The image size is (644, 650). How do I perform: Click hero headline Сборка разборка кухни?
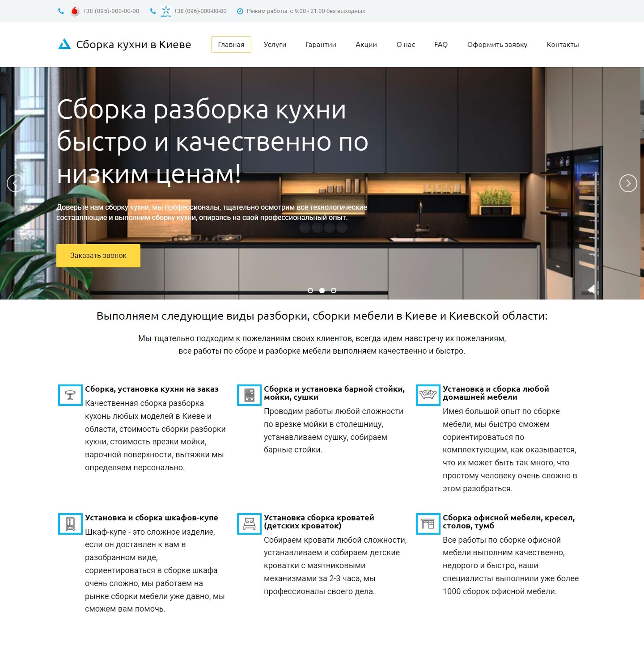(212, 141)
